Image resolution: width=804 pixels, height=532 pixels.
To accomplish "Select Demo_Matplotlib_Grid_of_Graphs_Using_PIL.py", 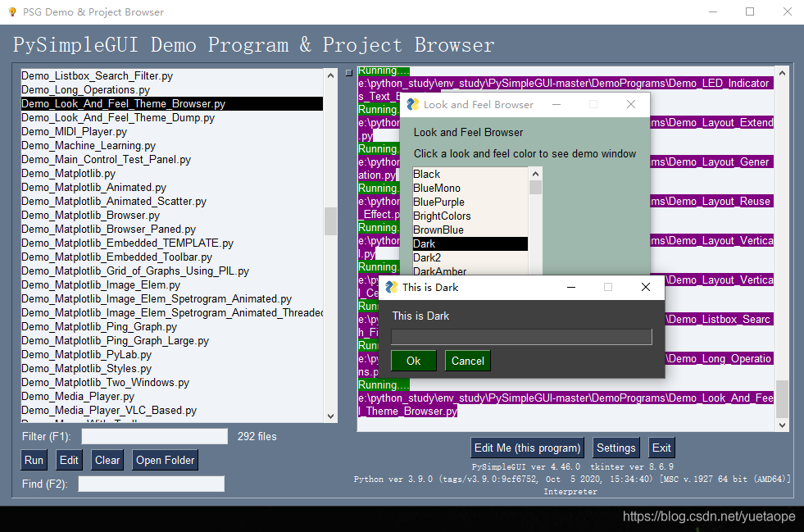I will [172, 271].
